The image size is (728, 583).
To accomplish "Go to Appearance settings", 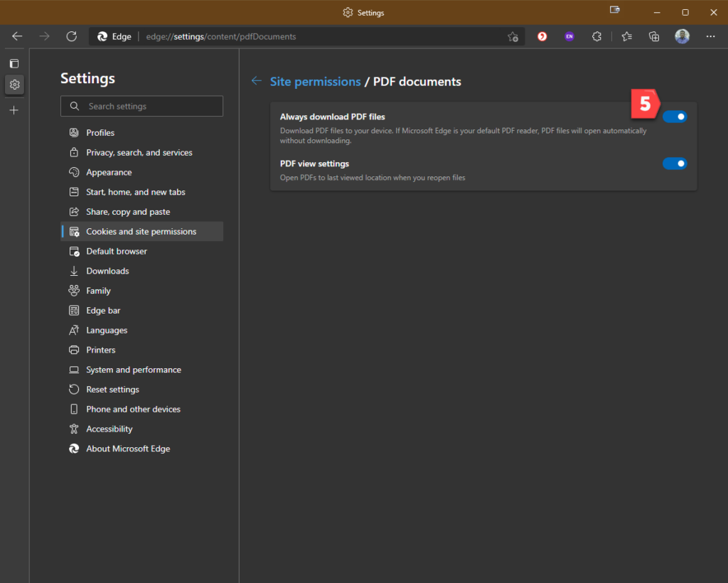I will point(109,172).
